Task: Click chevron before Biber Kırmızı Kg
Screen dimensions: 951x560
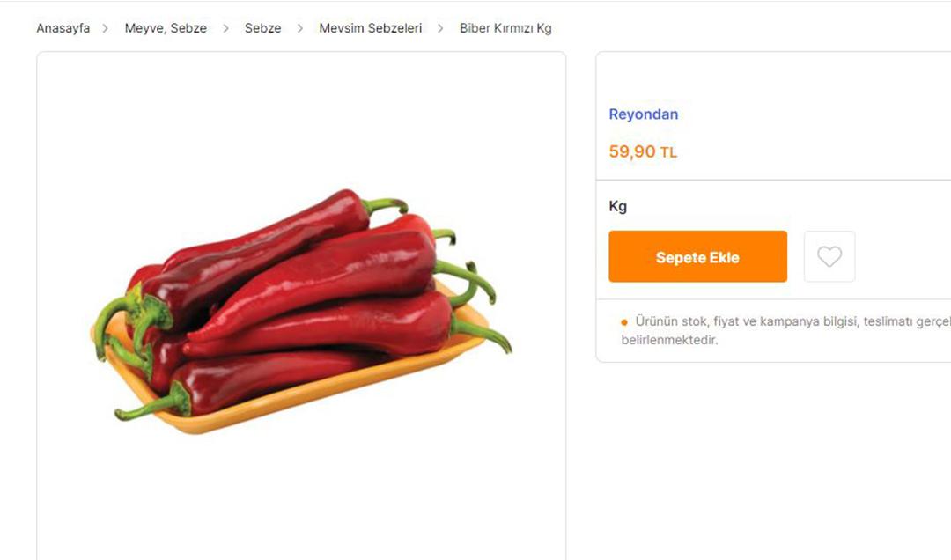Action: 440,28
